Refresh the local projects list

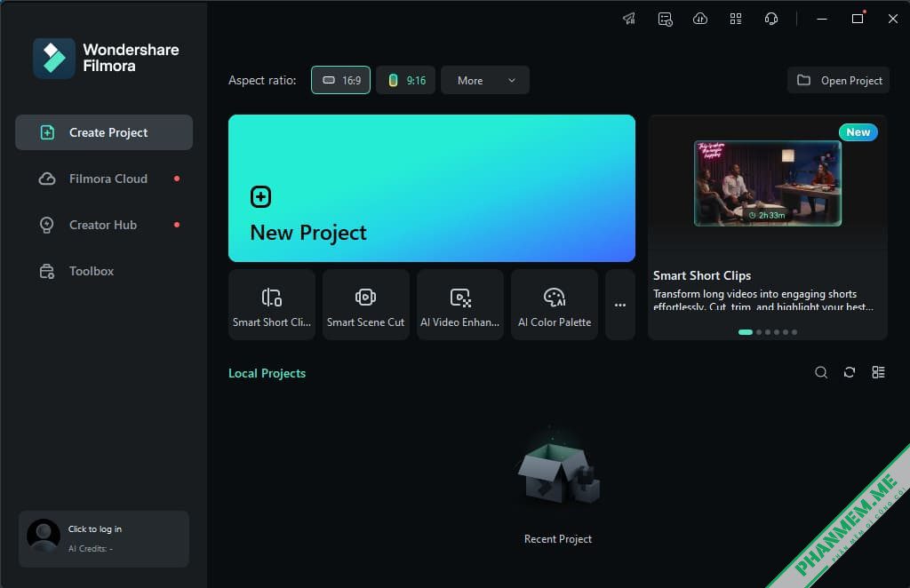coord(850,372)
